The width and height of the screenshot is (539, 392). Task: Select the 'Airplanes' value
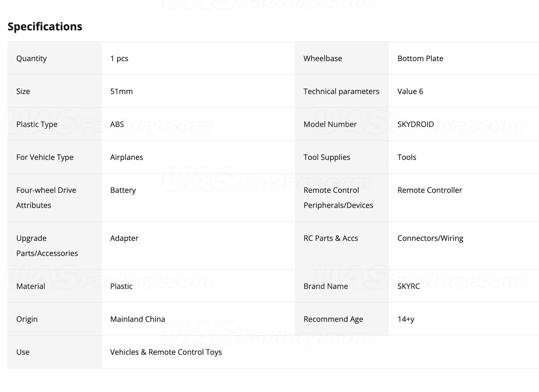click(127, 157)
